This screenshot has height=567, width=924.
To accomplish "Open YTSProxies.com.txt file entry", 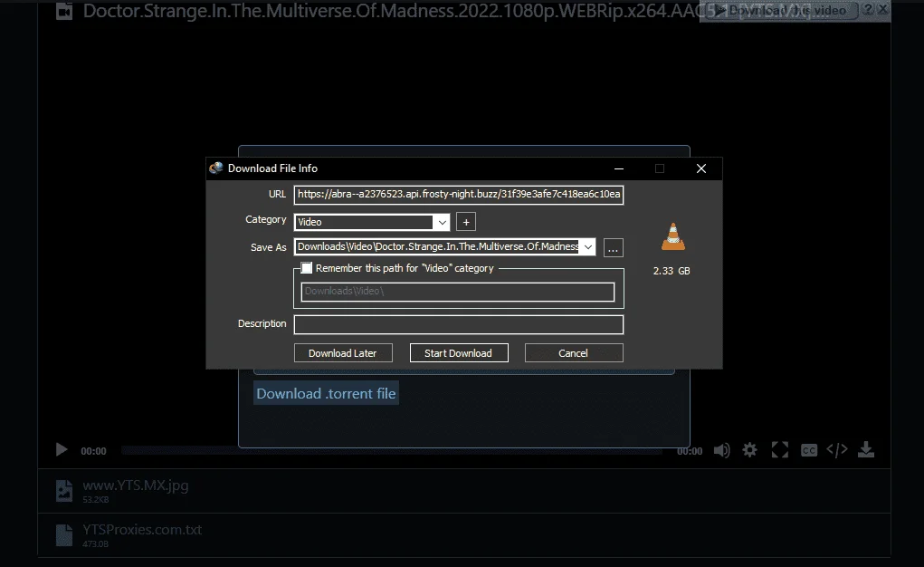I will 463,535.
